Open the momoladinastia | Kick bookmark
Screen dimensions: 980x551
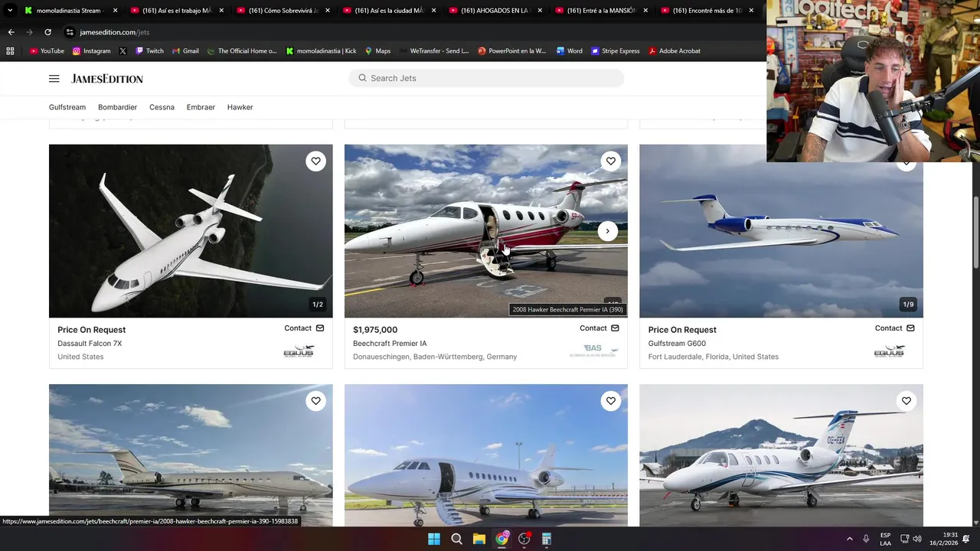coord(321,51)
